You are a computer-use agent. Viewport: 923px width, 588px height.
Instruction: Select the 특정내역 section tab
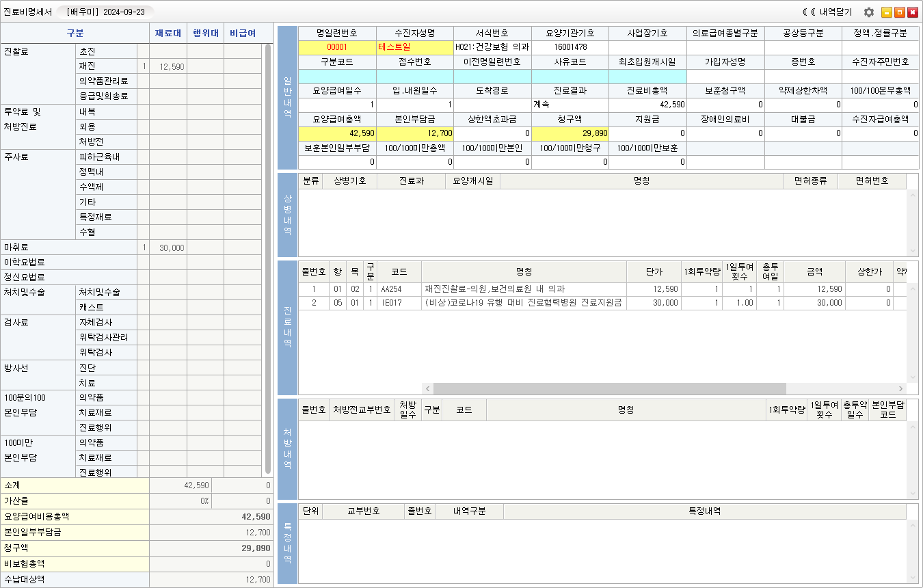pyautogui.click(x=288, y=544)
